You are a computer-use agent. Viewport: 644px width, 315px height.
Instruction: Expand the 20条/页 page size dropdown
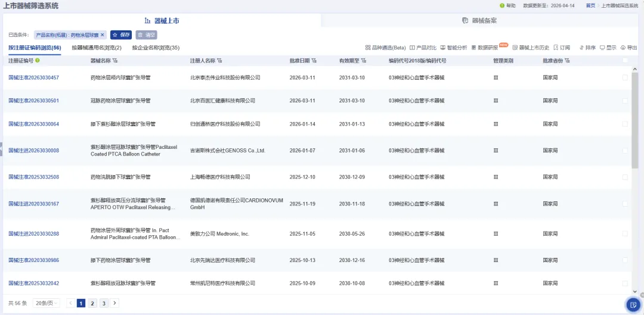(x=46, y=303)
